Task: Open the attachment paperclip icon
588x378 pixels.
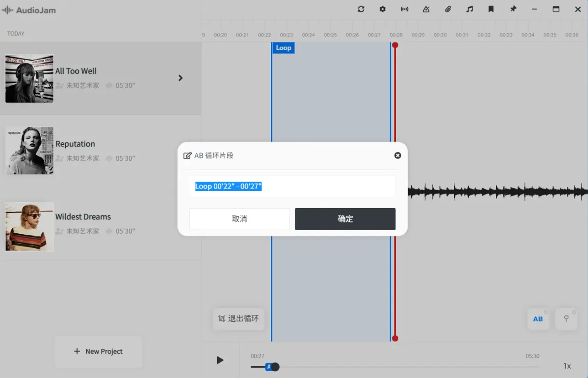Action: tap(448, 9)
